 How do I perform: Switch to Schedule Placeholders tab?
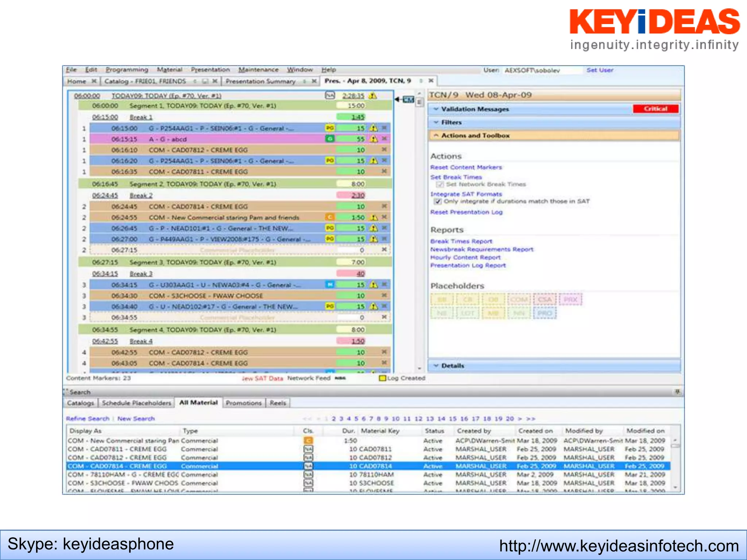coord(136,403)
